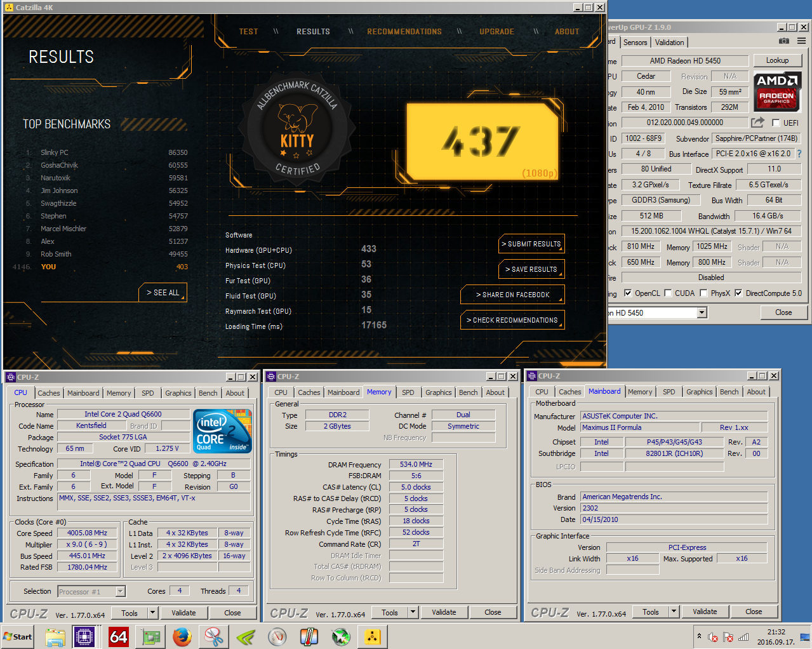Viewport: 812px width, 649px height.
Task: Expand Tools arrow in CPU-Z Memory window
Action: point(413,612)
